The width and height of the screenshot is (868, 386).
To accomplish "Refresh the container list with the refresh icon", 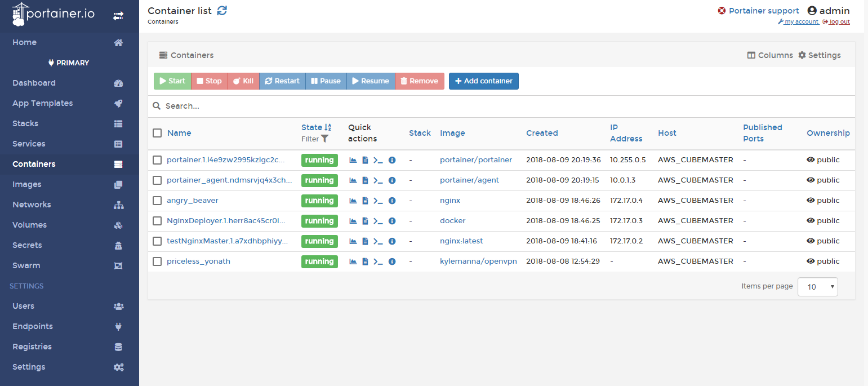I will click(222, 10).
